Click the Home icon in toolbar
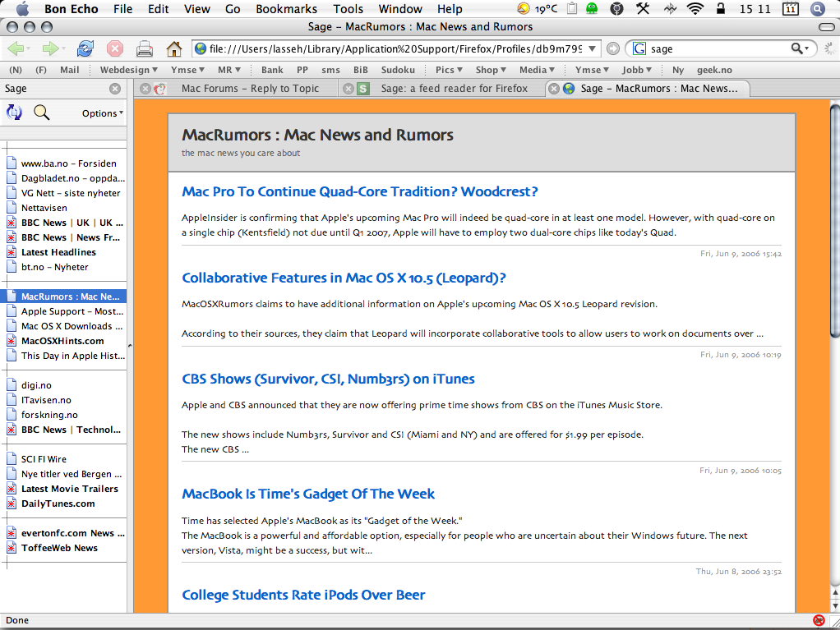840x630 pixels. pyautogui.click(x=173, y=48)
